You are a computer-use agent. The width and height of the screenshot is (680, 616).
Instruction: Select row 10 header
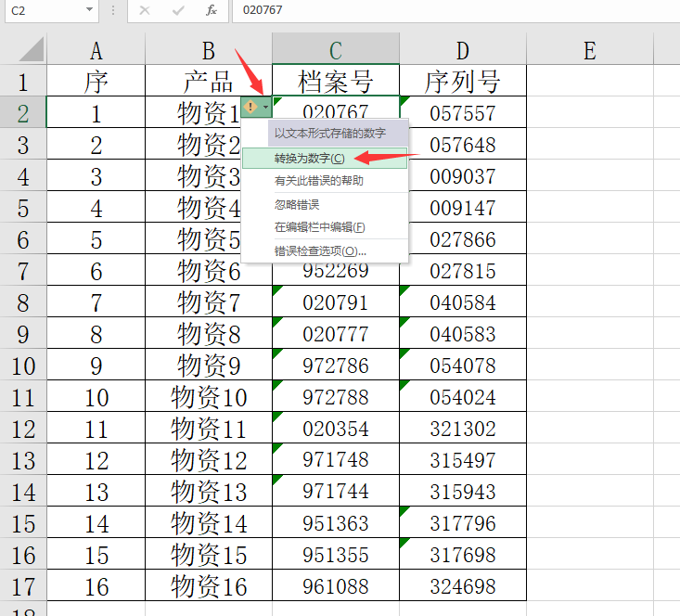[x=23, y=365]
